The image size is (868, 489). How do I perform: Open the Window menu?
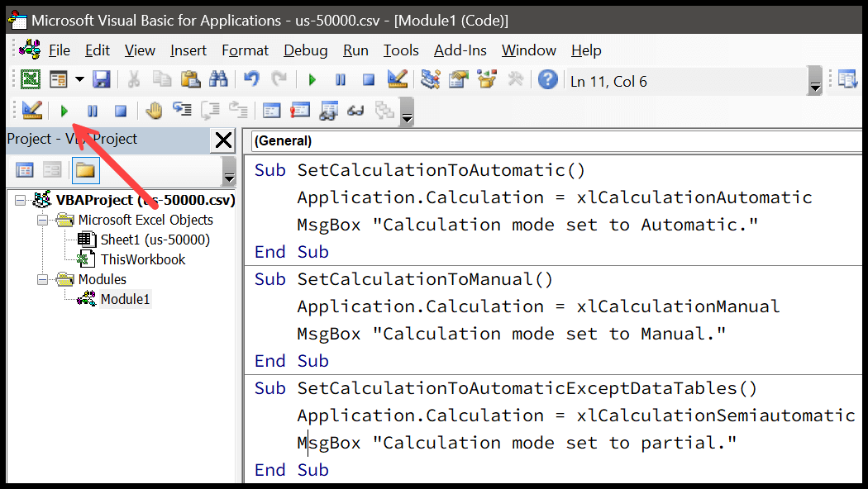coord(529,50)
